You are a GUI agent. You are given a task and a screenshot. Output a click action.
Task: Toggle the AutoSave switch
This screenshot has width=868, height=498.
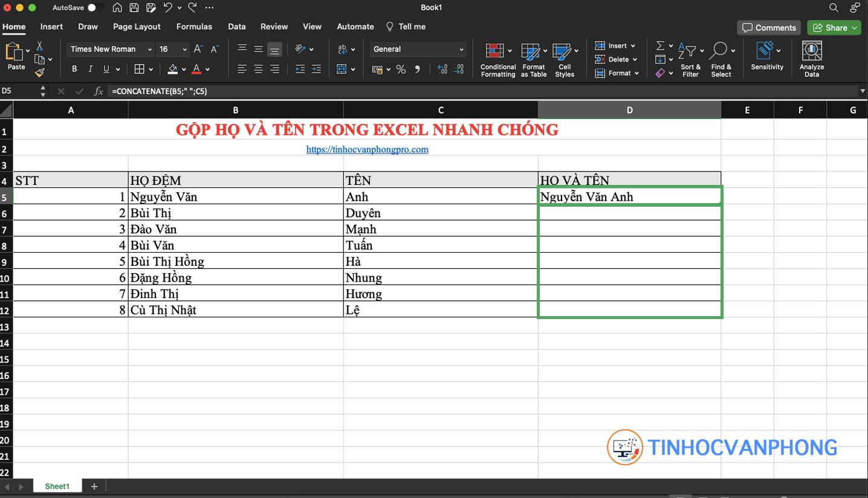(95, 8)
